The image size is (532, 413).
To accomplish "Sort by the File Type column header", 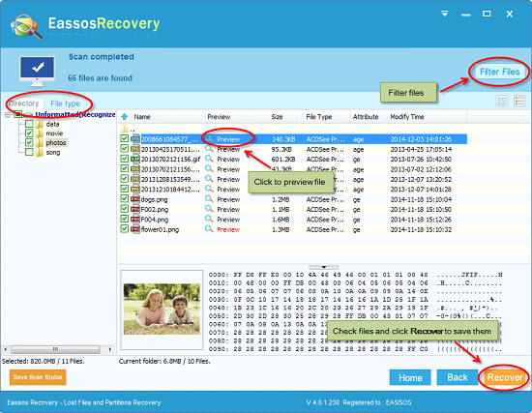I will pos(318,117).
